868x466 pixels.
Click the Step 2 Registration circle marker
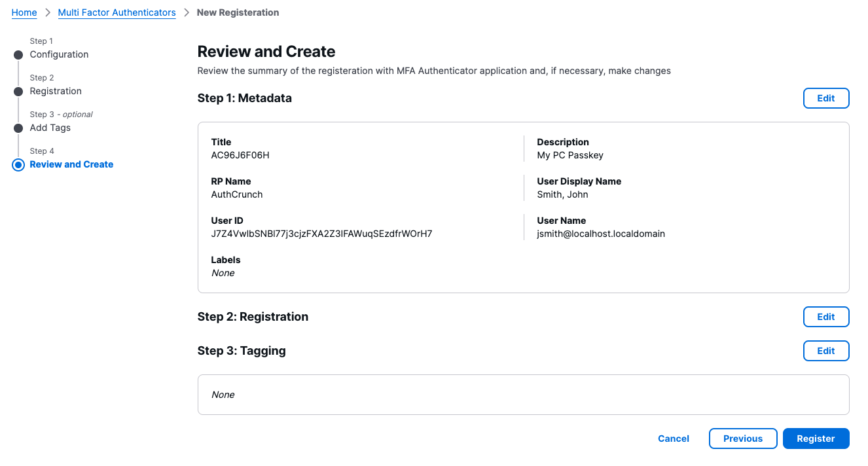coord(18,92)
